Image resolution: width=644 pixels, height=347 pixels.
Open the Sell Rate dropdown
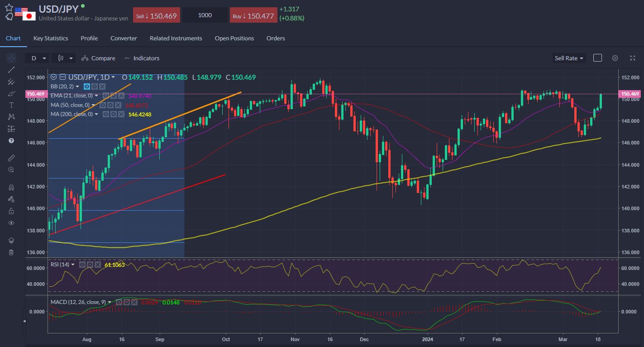point(569,58)
